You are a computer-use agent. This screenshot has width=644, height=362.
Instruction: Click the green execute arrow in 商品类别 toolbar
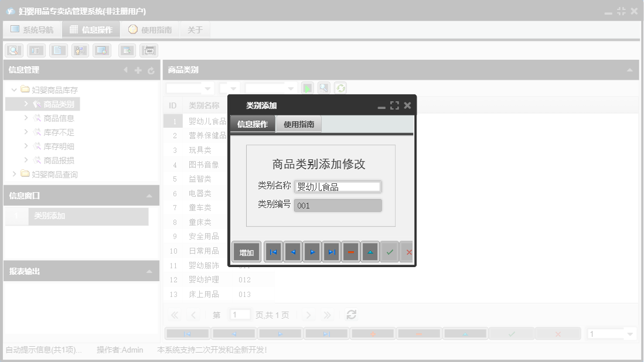coord(306,88)
